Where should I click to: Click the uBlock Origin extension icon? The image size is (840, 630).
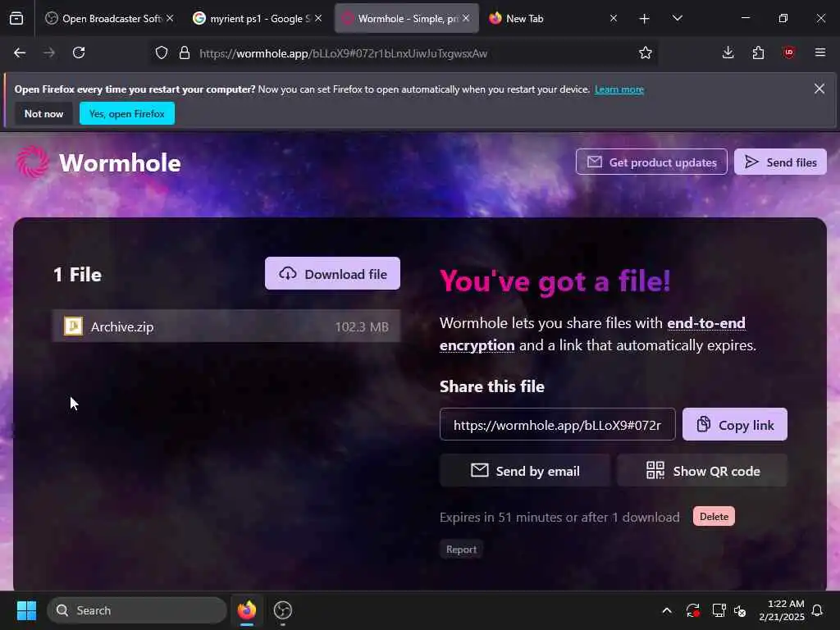788,52
